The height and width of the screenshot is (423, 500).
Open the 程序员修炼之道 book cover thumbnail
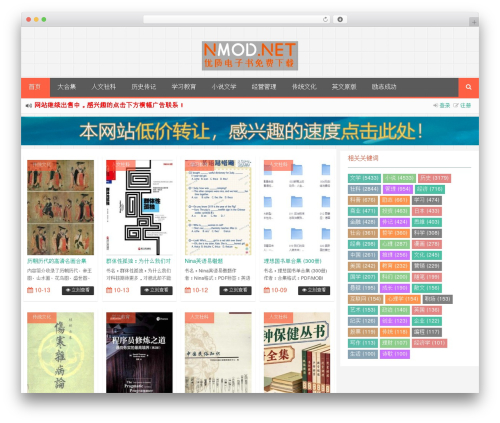[x=139, y=353]
